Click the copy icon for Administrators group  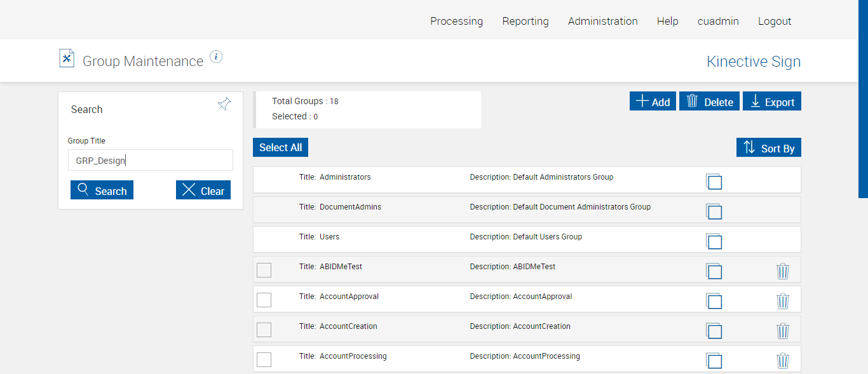pyautogui.click(x=714, y=182)
